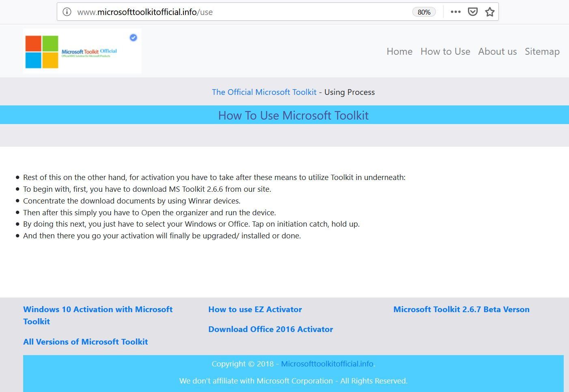Open All Versions of Microsoft Toolkit link

point(86,342)
